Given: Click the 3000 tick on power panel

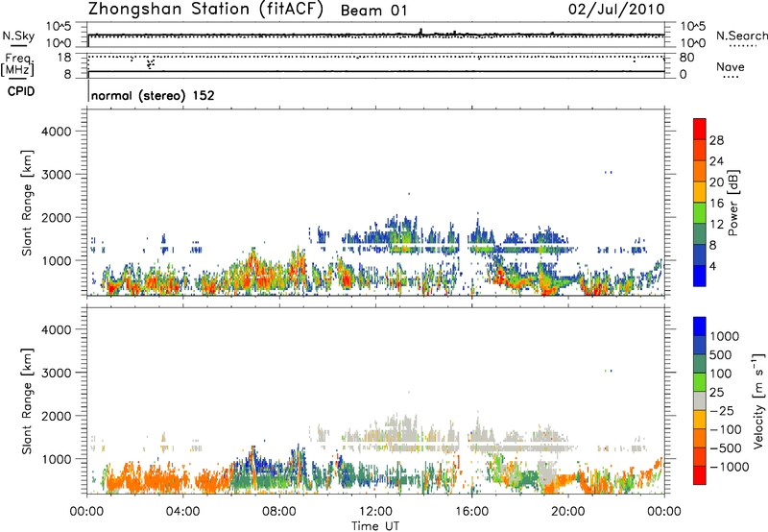Looking at the screenshot, I should click(x=56, y=175).
